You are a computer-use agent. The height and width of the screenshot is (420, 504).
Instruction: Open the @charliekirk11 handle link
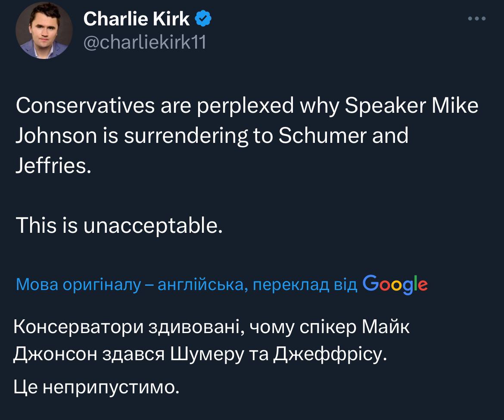[144, 42]
